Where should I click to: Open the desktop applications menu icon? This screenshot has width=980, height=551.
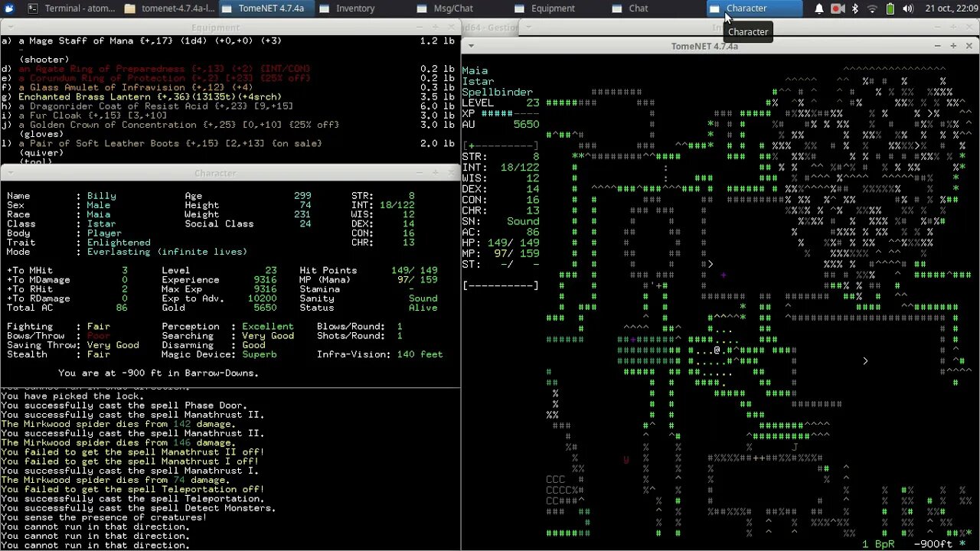[x=8, y=8]
